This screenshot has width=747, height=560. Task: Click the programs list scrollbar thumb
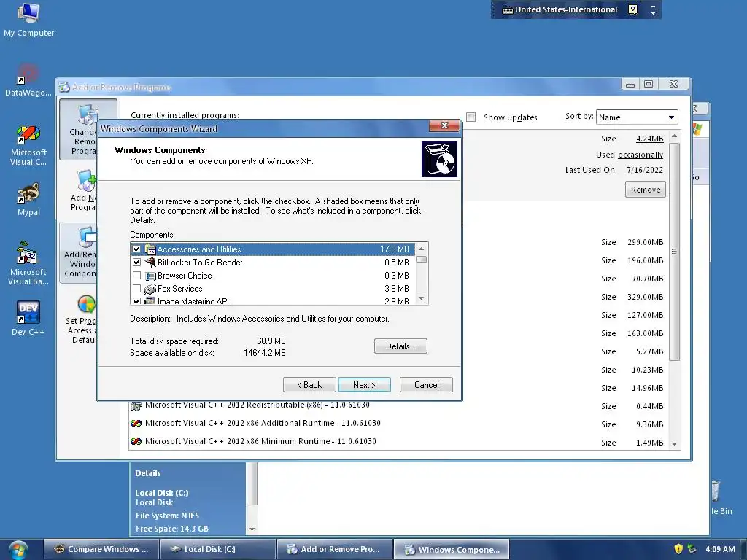(675, 251)
